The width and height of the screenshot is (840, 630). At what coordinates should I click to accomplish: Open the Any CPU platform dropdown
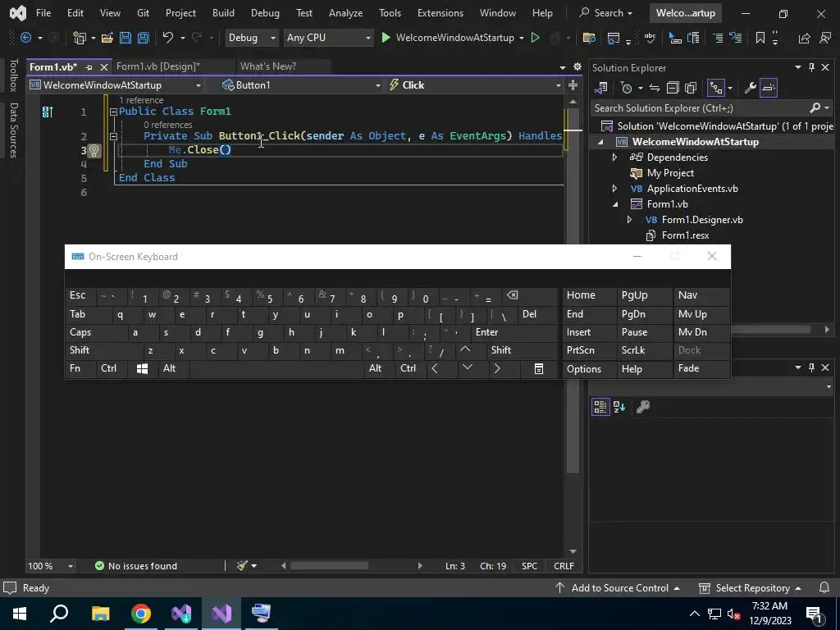point(328,38)
